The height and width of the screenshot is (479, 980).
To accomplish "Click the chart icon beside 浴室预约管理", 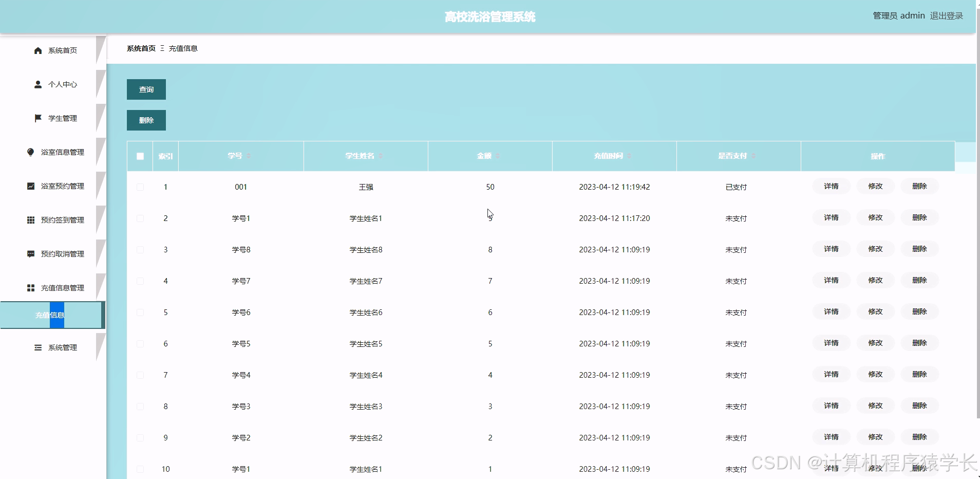I will [x=31, y=186].
